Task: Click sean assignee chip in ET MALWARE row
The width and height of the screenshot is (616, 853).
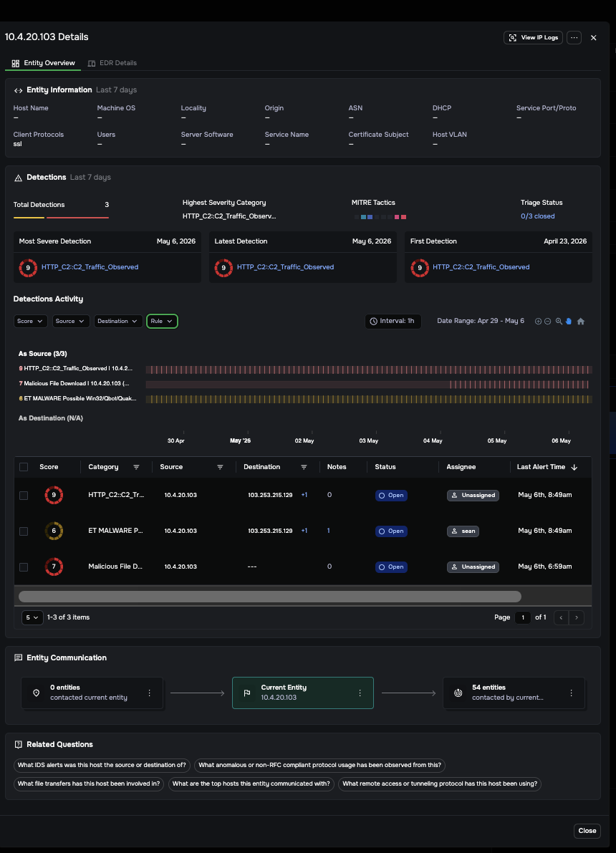Action: (463, 531)
